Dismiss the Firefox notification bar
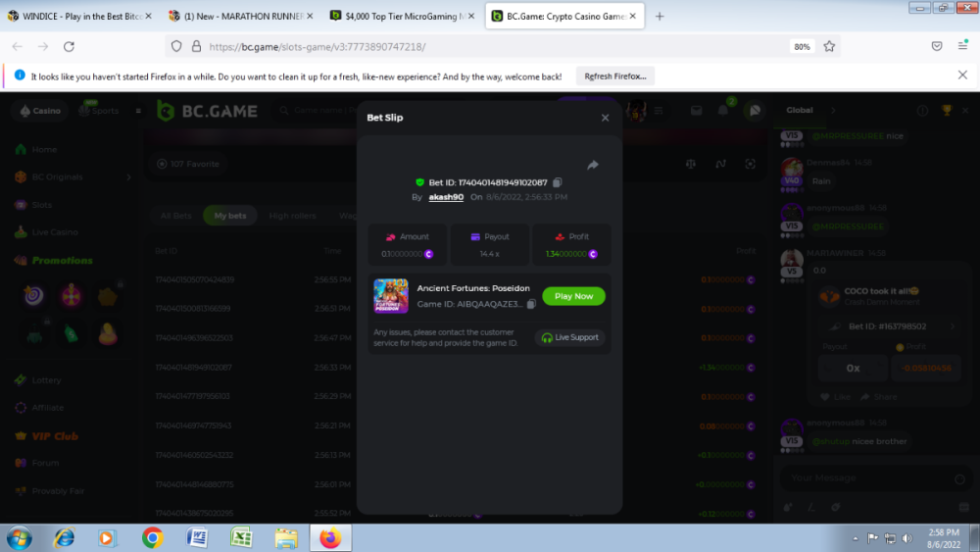This screenshot has height=552, width=980. pos(962,75)
